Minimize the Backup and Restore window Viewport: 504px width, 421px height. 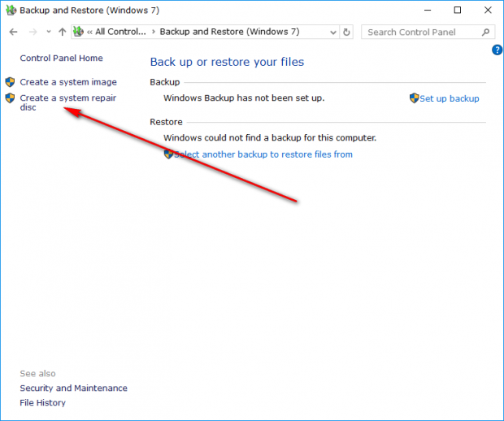click(428, 11)
